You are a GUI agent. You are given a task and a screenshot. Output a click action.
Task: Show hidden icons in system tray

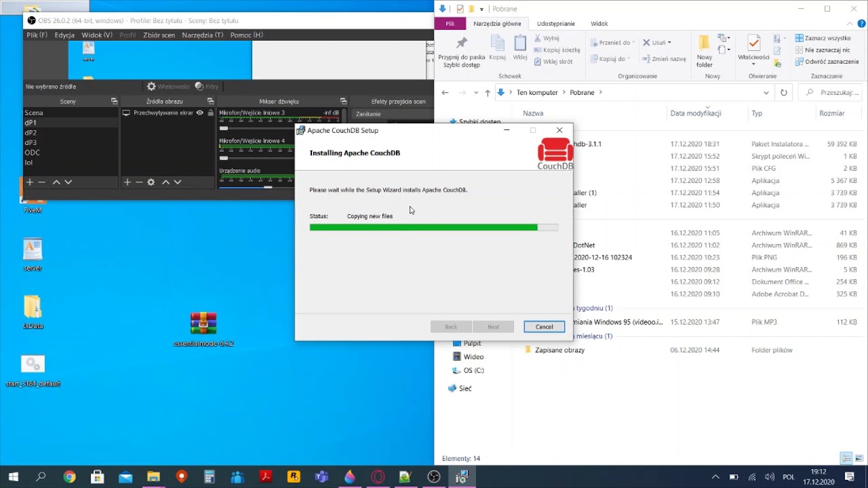click(715, 477)
